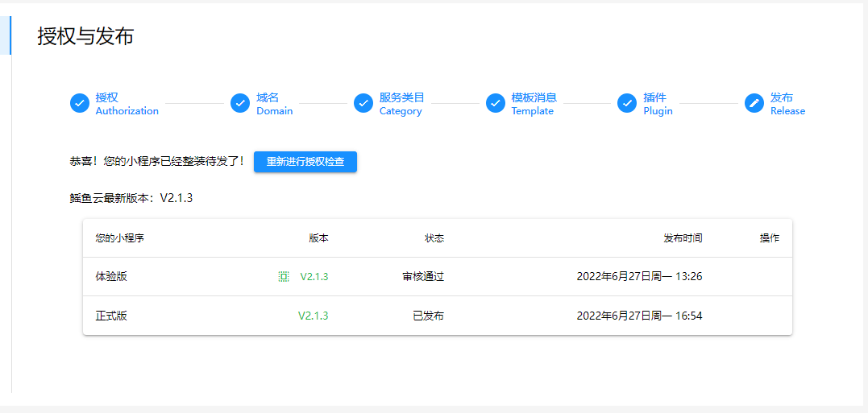Select the 授权 Authorization step label

pos(127,104)
